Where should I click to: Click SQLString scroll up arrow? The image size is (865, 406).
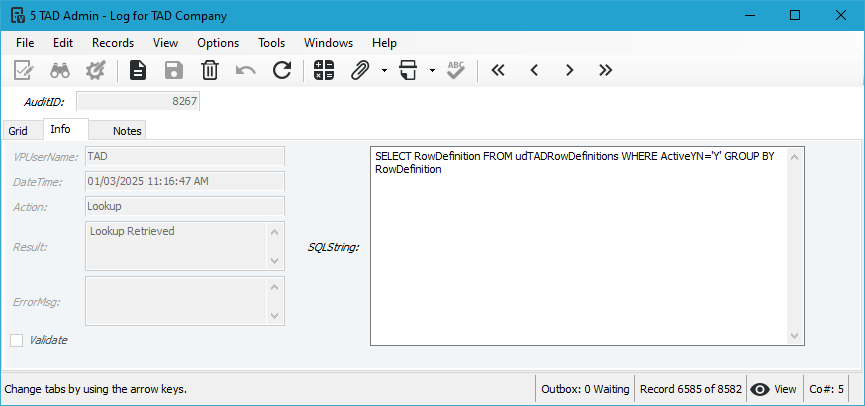(x=794, y=157)
